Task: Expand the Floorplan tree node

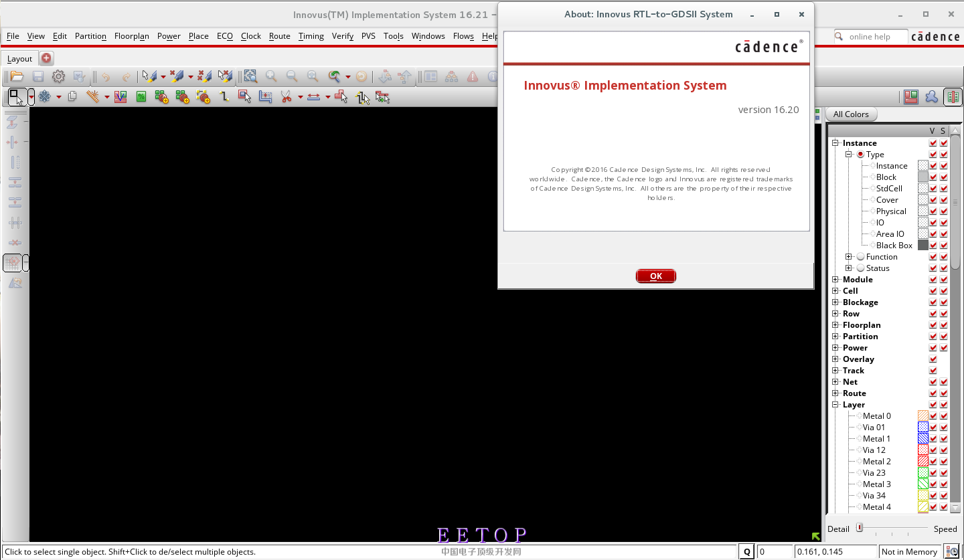Action: click(x=835, y=325)
